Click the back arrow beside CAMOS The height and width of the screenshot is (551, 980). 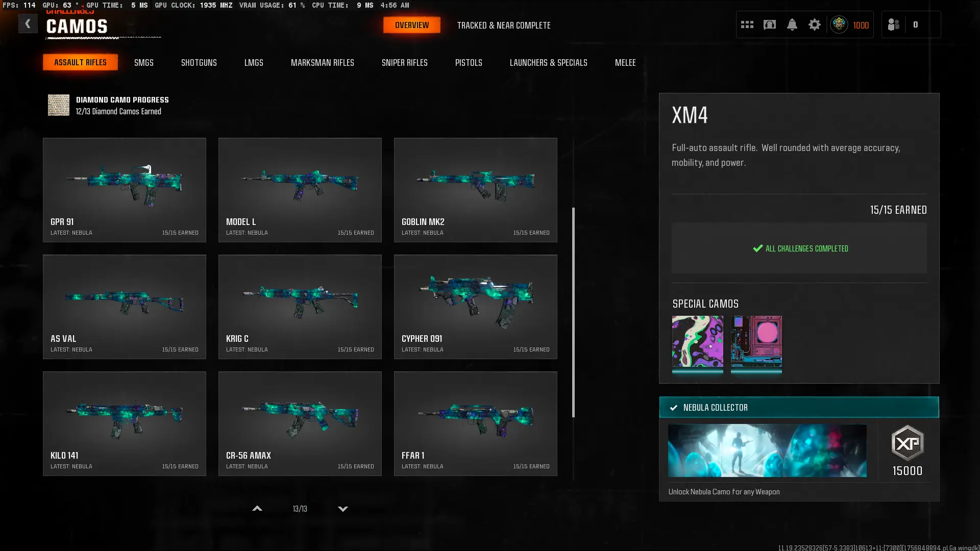28,23
